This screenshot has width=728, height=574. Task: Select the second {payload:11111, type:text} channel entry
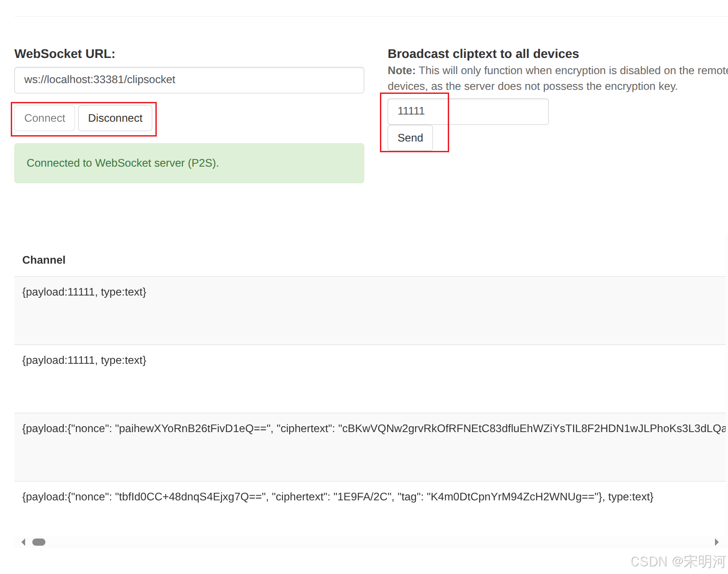coord(84,360)
